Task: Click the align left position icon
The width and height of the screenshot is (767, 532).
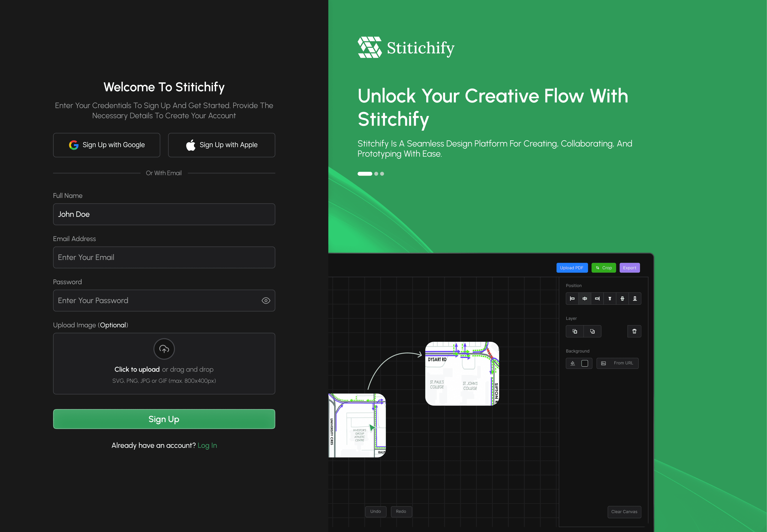Action: coord(572,299)
